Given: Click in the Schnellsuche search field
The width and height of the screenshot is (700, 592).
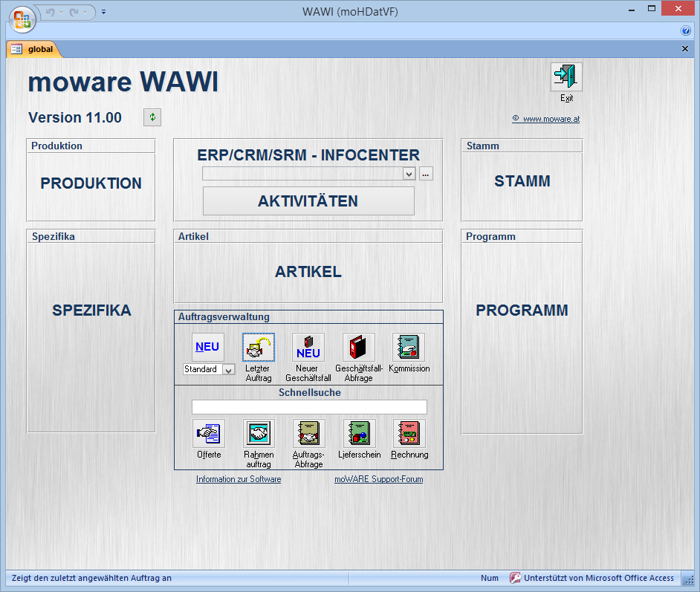Looking at the screenshot, I should 309,407.
